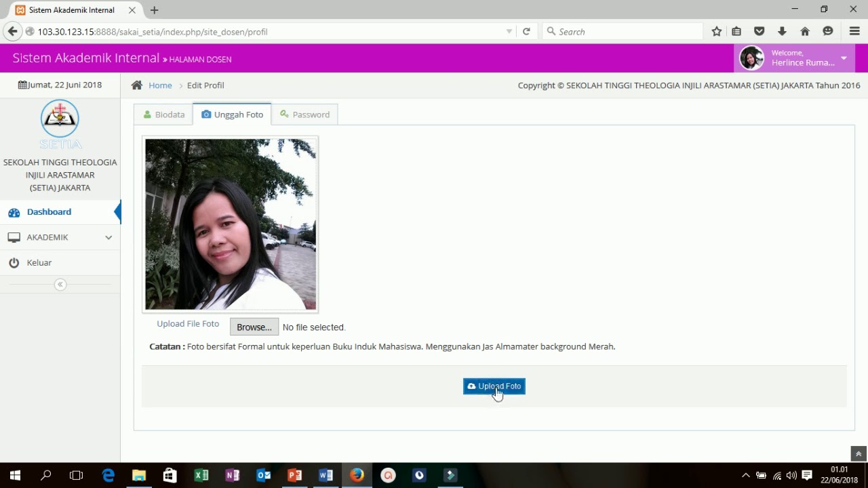Open the Welcome user dropdown
This screenshot has height=488, width=868.
[795, 58]
